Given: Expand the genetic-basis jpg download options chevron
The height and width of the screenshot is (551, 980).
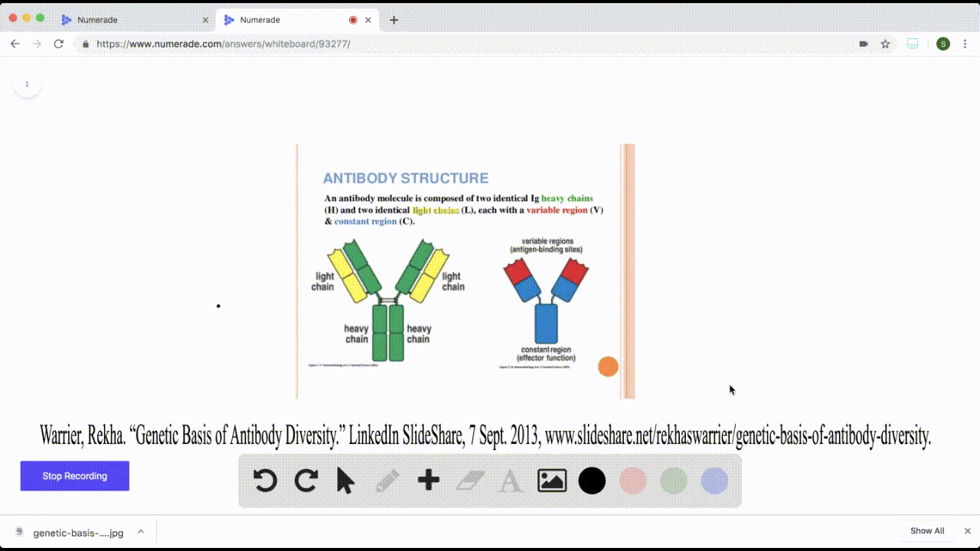Looking at the screenshot, I should click(140, 531).
